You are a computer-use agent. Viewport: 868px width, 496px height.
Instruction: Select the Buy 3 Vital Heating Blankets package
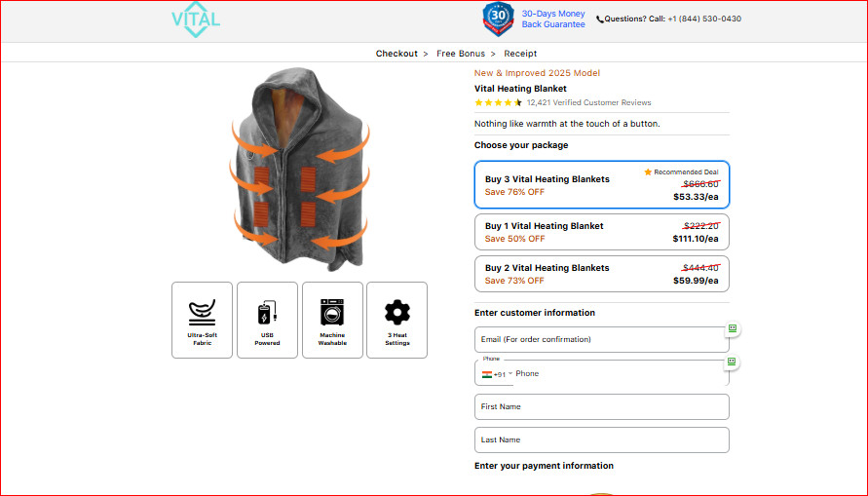tap(601, 185)
